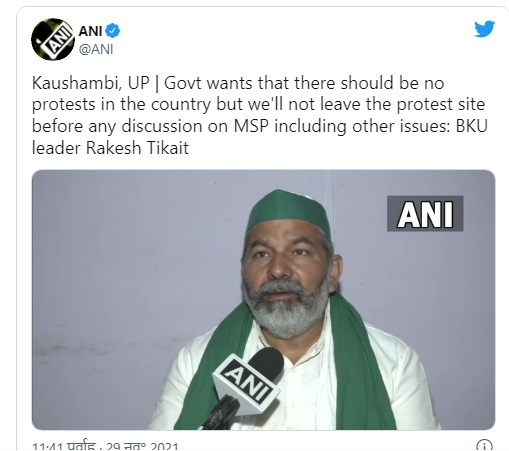The image size is (509, 451).
Task: Click the words protest site in the tweet
Action: point(440,105)
